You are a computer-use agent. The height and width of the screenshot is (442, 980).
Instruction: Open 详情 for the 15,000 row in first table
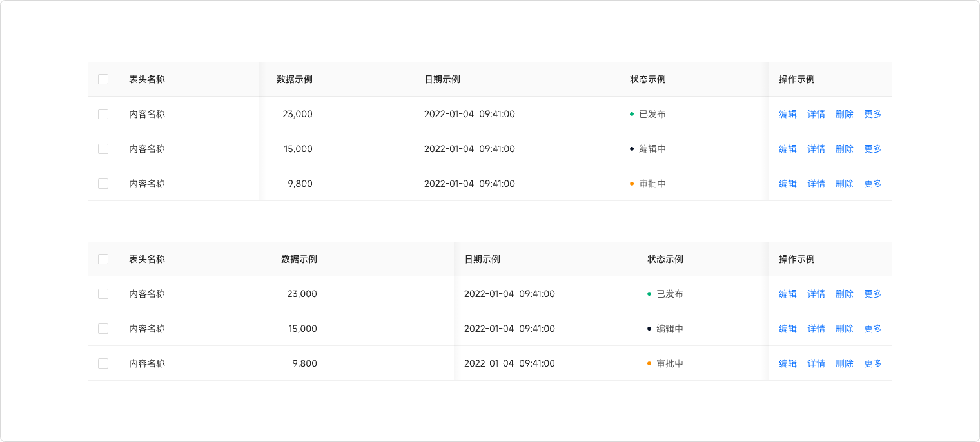click(x=816, y=149)
